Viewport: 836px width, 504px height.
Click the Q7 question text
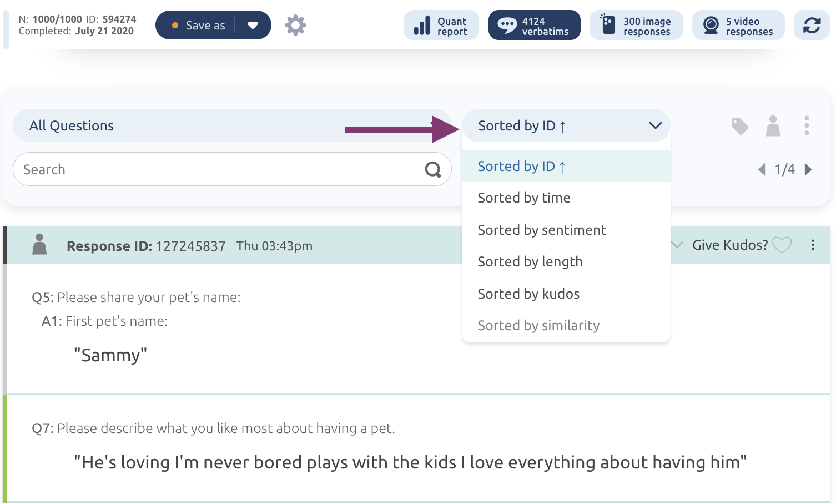coord(213,429)
